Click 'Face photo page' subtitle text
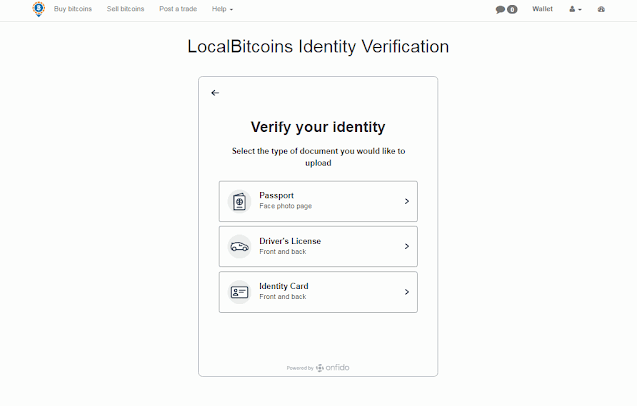The width and height of the screenshot is (637, 406). coord(286,206)
